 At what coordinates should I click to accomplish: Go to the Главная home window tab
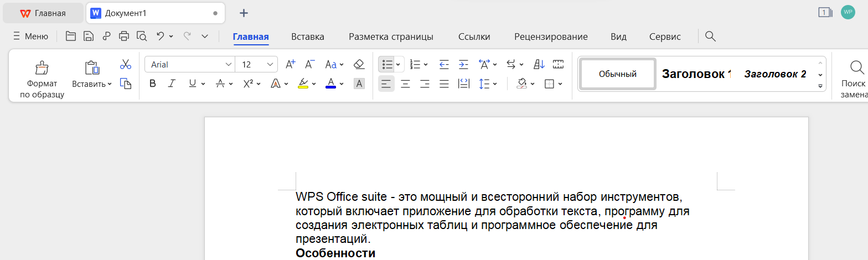(x=43, y=13)
